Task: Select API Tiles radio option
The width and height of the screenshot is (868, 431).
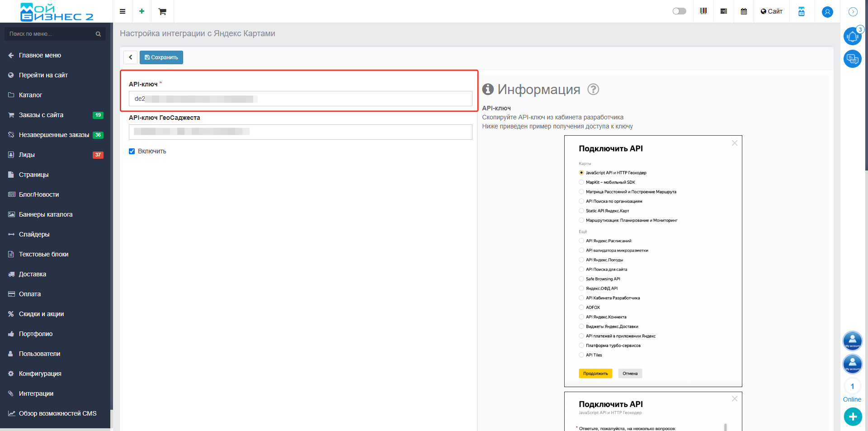Action: 581,355
